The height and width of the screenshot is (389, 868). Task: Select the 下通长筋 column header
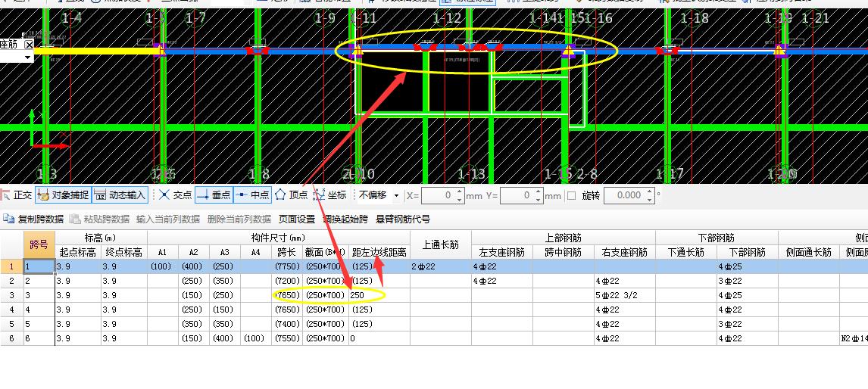[686, 252]
